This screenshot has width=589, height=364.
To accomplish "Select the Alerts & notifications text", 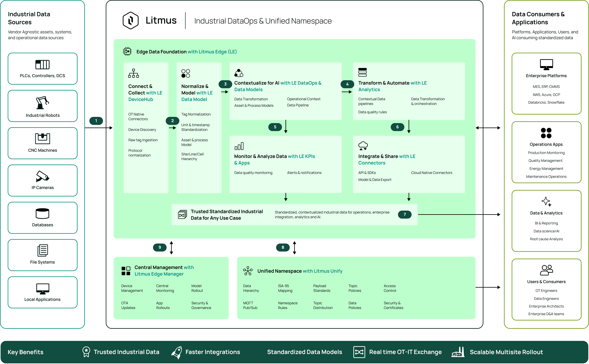I will coord(304,173).
